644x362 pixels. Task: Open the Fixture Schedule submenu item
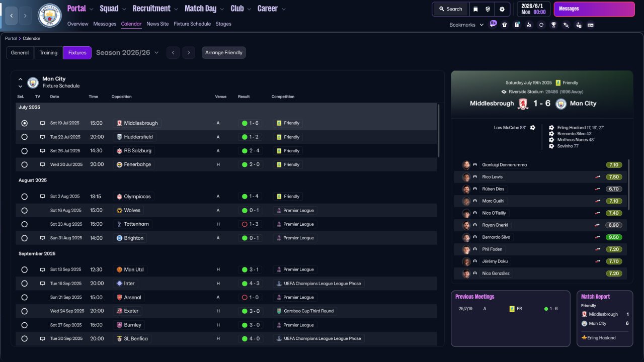click(192, 24)
